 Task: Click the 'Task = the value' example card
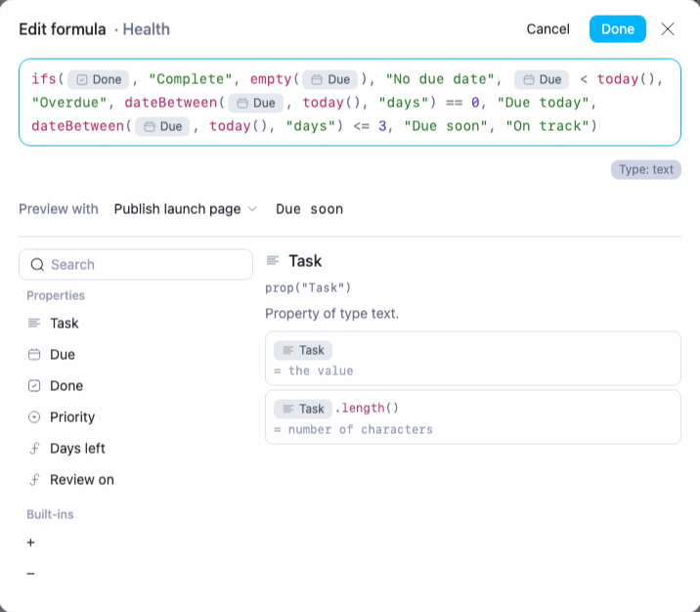tap(473, 359)
